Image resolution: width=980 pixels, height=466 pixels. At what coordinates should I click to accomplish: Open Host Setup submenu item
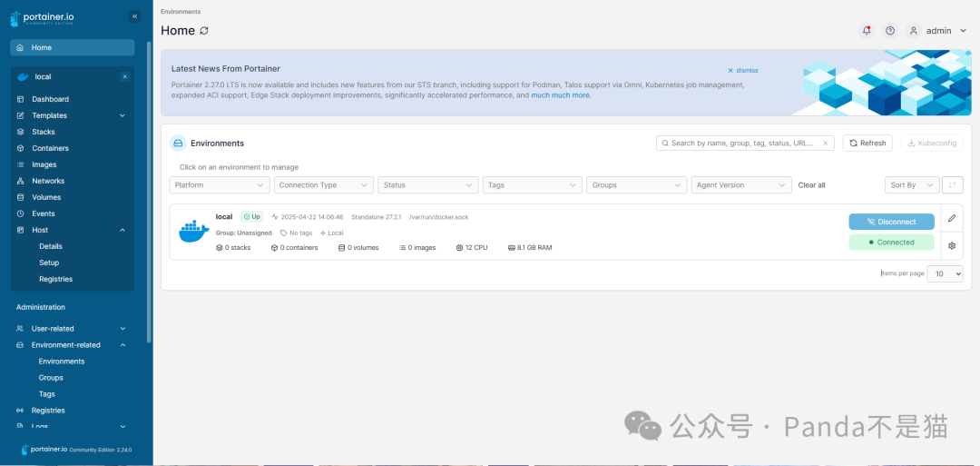click(49, 263)
